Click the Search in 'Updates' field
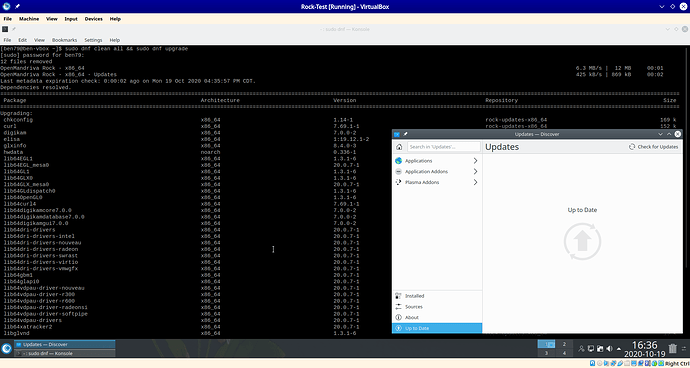 tap(444, 147)
